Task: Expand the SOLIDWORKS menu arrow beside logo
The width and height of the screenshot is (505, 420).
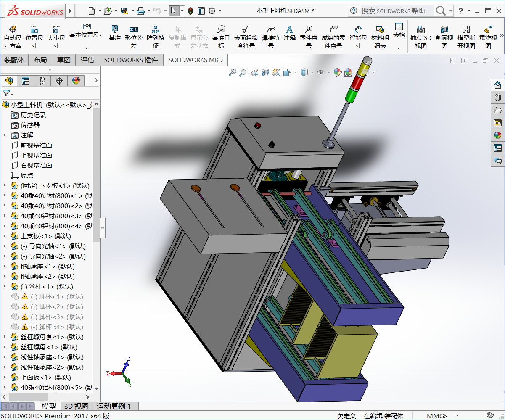Action: pos(70,11)
